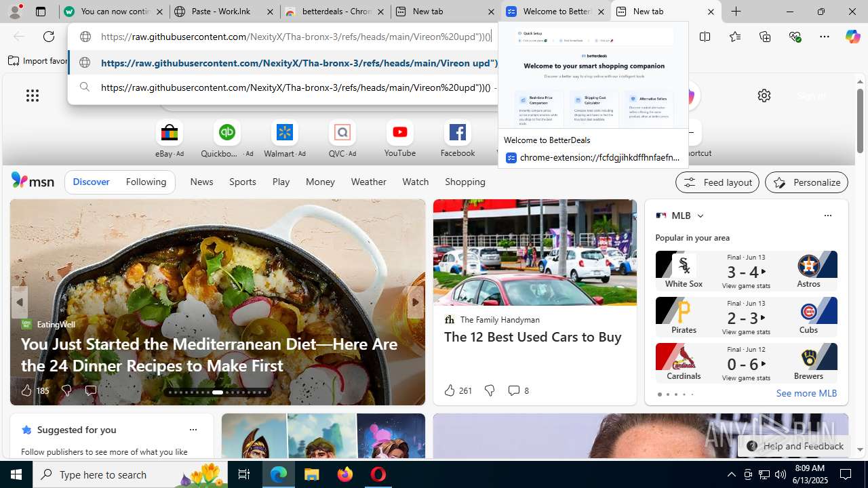Open YouTube quick link

click(x=400, y=139)
